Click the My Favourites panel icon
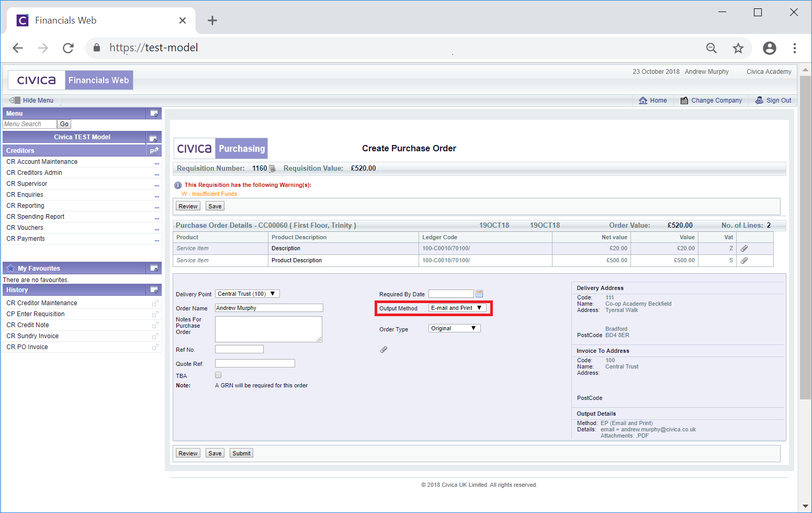 click(154, 268)
